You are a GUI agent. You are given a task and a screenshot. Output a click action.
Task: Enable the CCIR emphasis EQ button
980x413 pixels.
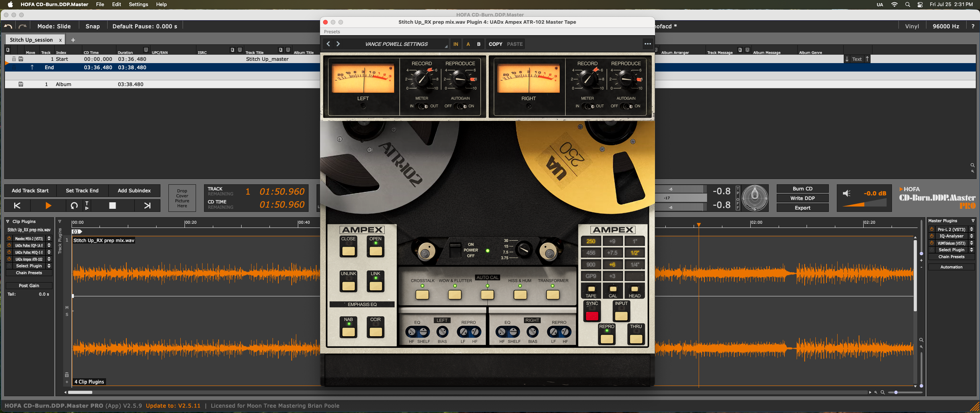pos(375,331)
